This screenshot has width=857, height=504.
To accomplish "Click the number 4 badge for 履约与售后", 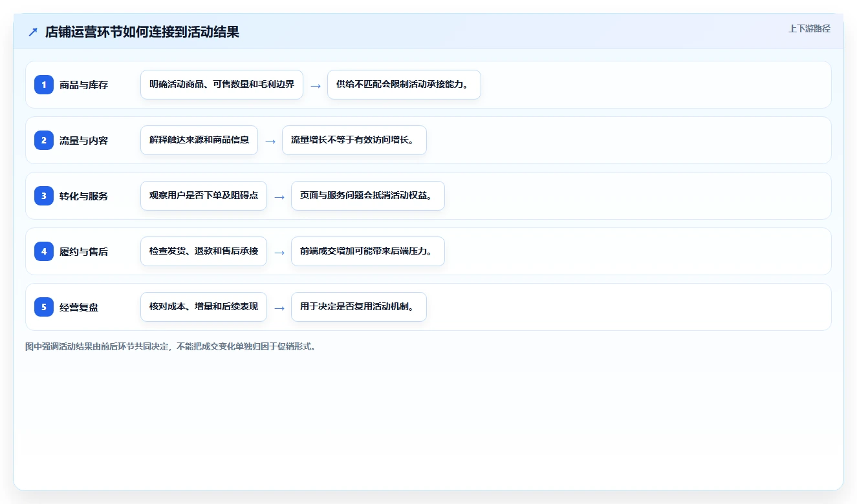I will pyautogui.click(x=44, y=251).
